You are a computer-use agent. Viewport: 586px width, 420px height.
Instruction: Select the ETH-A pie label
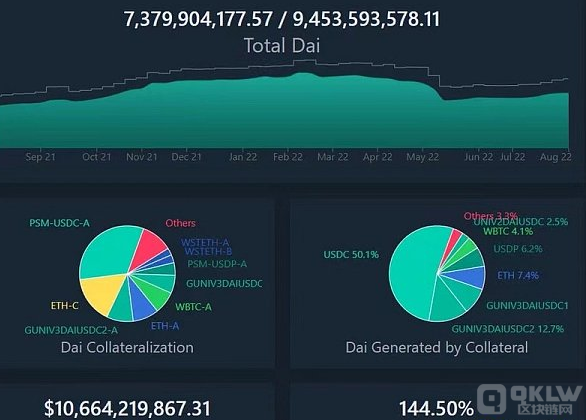(165, 326)
